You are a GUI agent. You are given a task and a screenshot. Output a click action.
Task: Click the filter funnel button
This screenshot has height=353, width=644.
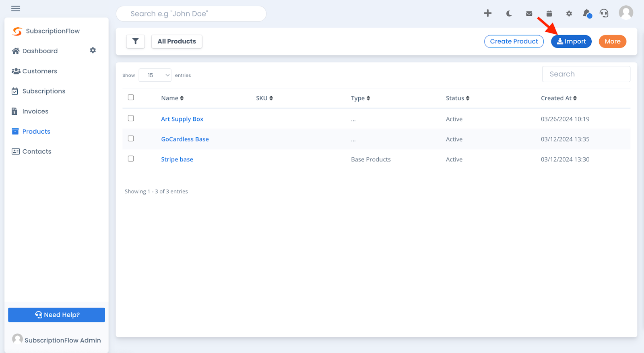point(136,41)
